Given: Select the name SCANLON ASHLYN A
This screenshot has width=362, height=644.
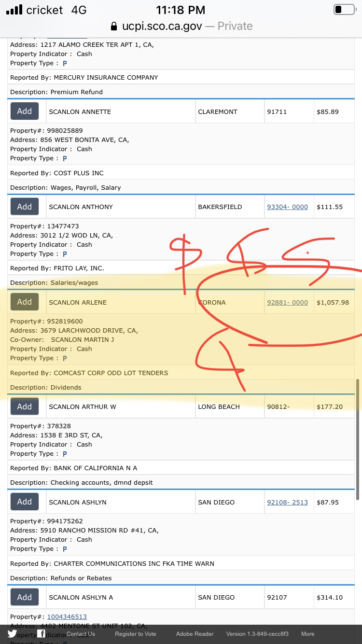Looking at the screenshot, I should pyautogui.click(x=81, y=597).
